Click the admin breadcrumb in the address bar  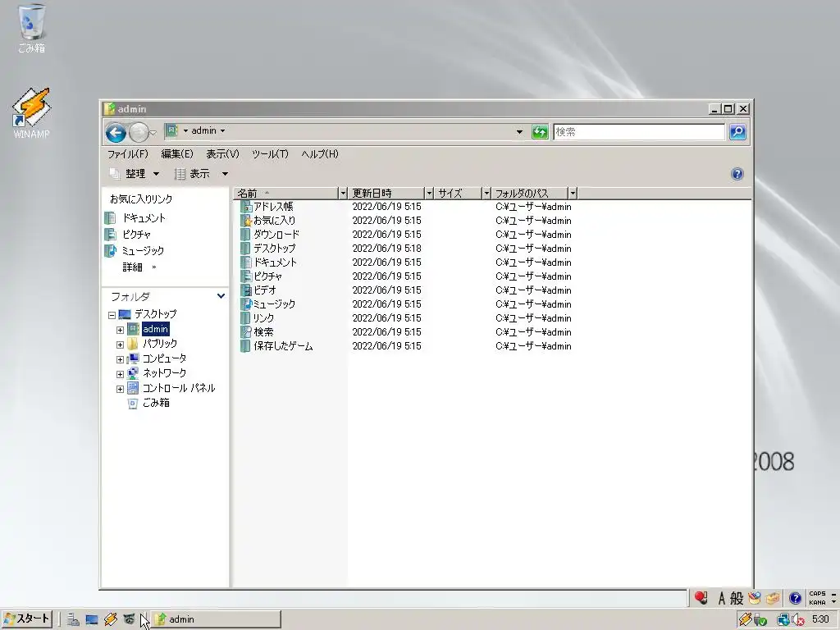(x=203, y=130)
